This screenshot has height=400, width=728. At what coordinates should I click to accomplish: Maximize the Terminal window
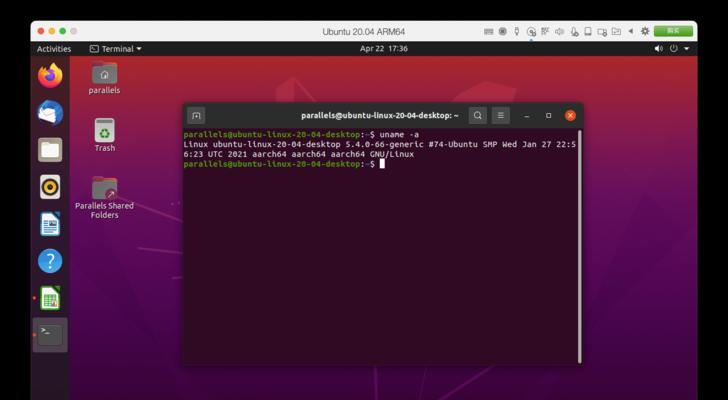click(x=549, y=116)
